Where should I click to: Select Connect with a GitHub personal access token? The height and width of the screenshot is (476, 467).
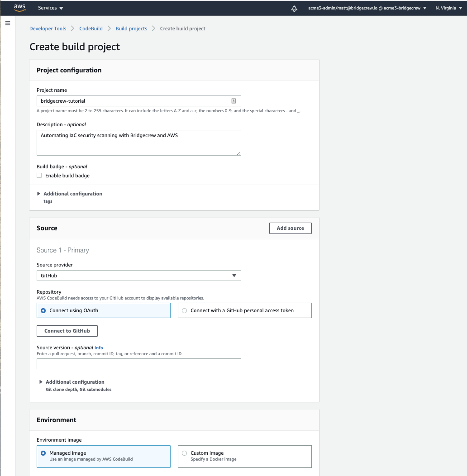245,310
